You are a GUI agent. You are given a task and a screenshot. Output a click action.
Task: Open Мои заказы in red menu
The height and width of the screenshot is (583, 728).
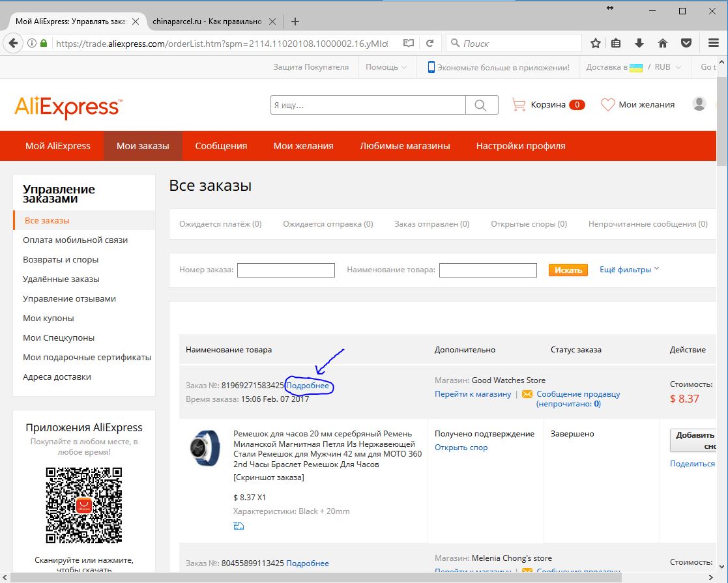[143, 146]
